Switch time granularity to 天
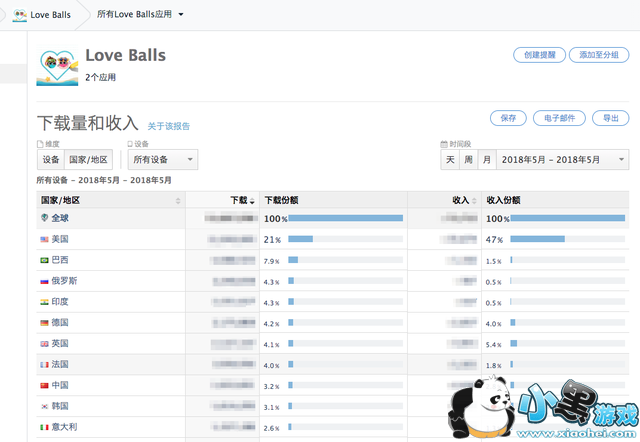640x442 pixels. pos(450,160)
